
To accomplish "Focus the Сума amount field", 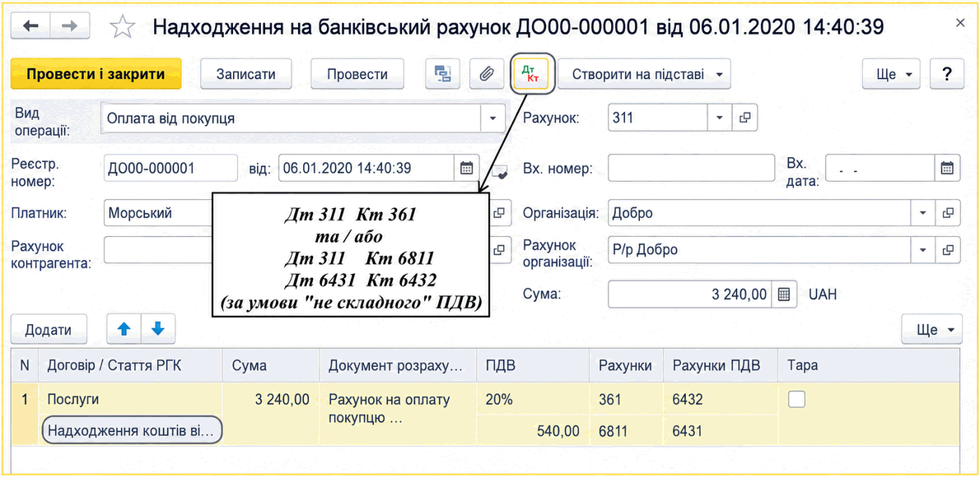I will pyautogui.click(x=690, y=295).
